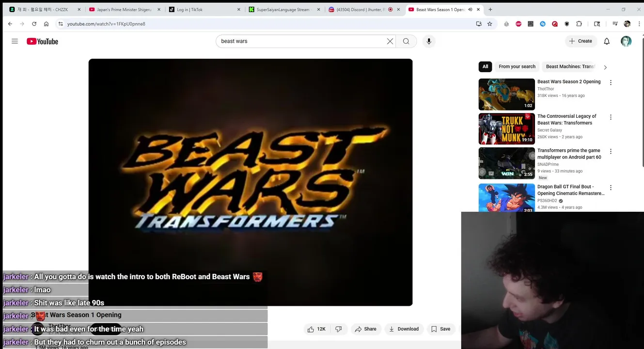This screenshot has height=349, width=644.
Task: Bookmark this page with star icon
Action: [489, 24]
